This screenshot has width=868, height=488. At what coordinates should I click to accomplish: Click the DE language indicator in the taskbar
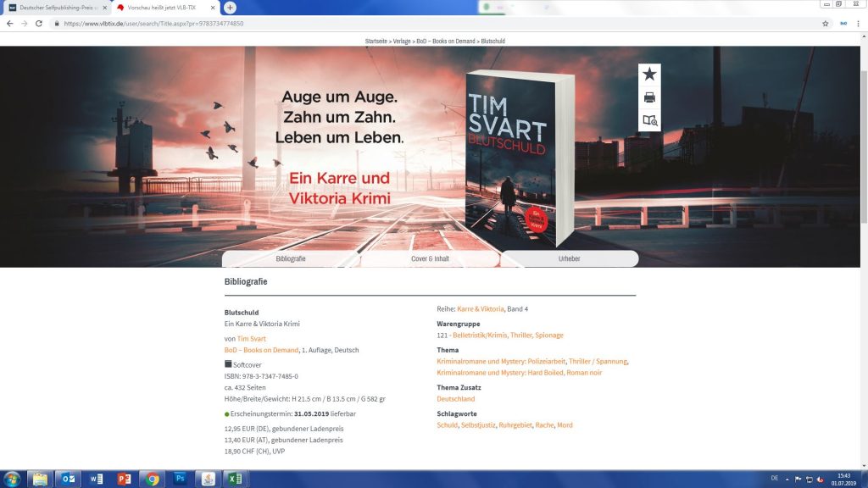pos(775,479)
